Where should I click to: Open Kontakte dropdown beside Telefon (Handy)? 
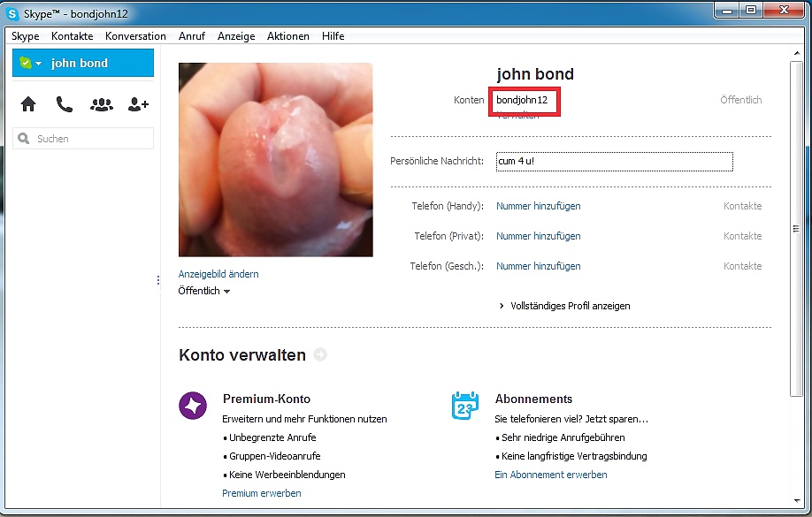point(742,206)
